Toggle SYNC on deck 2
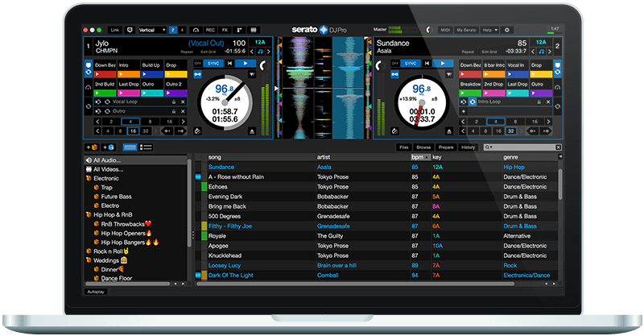The image size is (644, 336). coord(411,64)
